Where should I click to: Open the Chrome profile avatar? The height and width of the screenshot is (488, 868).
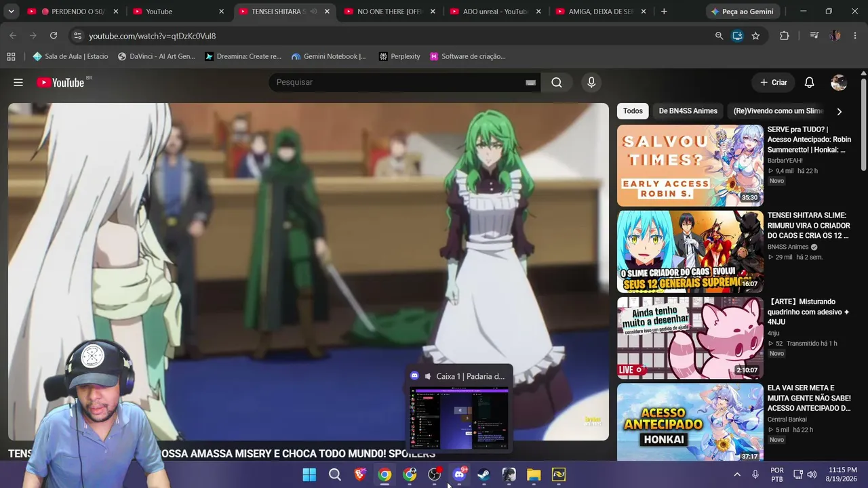tap(835, 35)
